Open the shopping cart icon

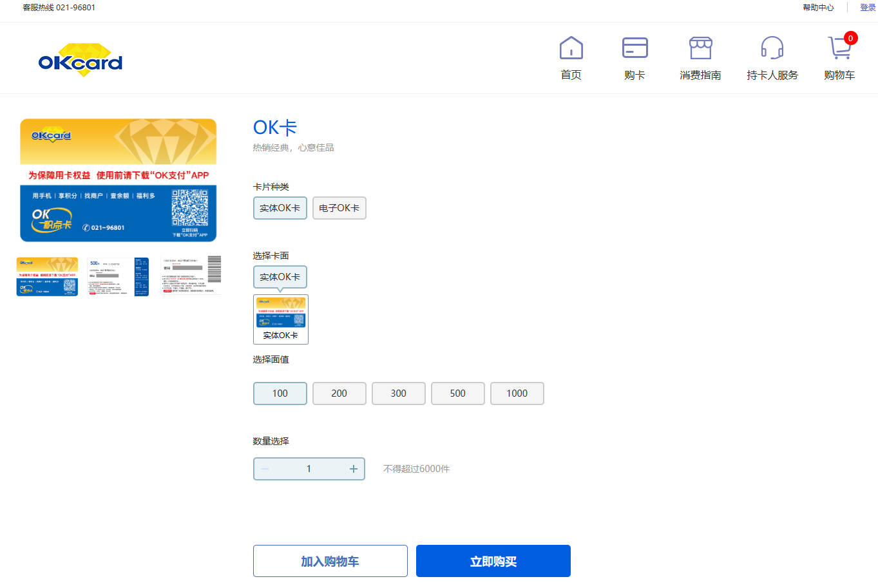(x=839, y=48)
